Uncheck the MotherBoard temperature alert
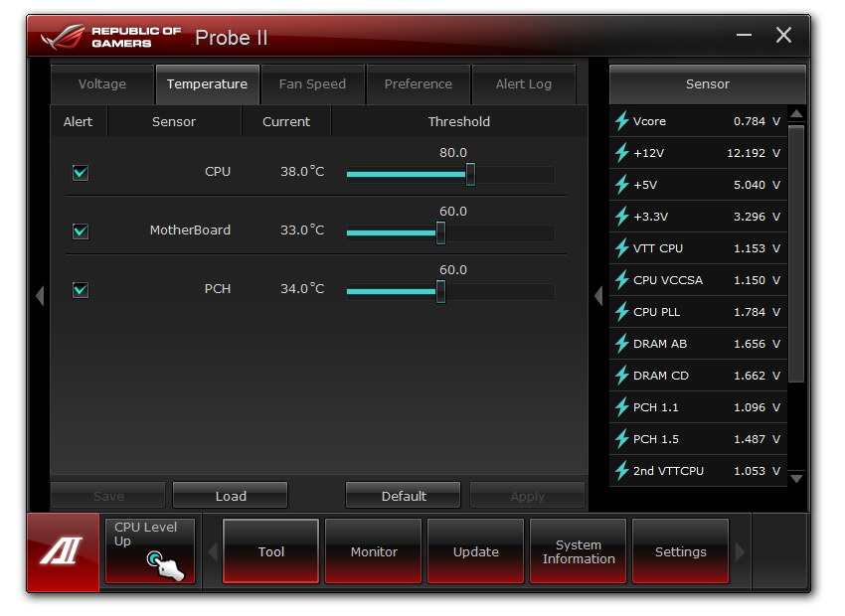 pos(81,231)
